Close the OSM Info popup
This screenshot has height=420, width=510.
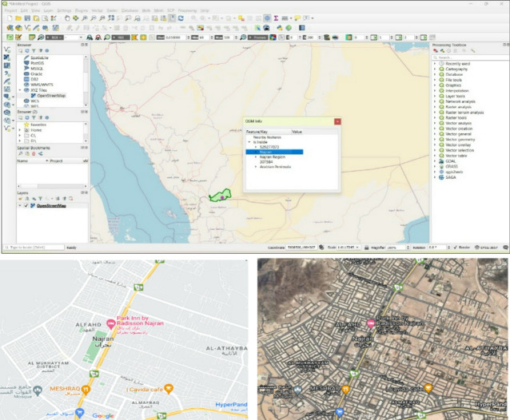tap(337, 121)
